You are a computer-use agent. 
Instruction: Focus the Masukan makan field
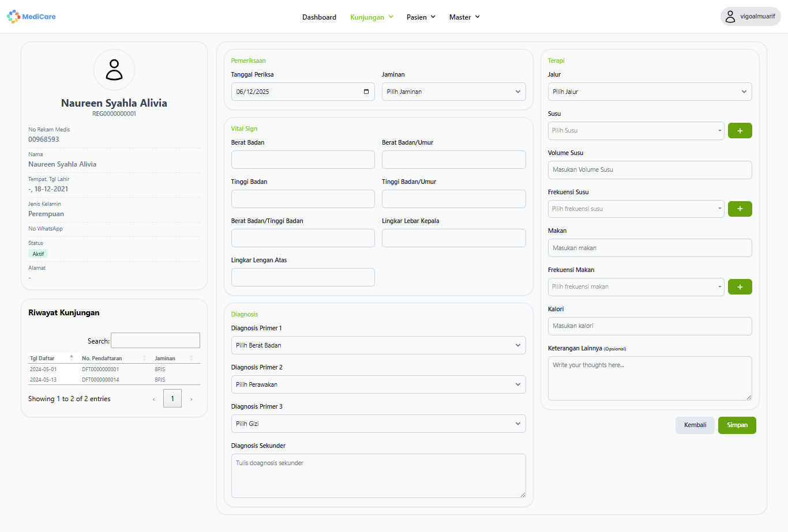point(650,248)
